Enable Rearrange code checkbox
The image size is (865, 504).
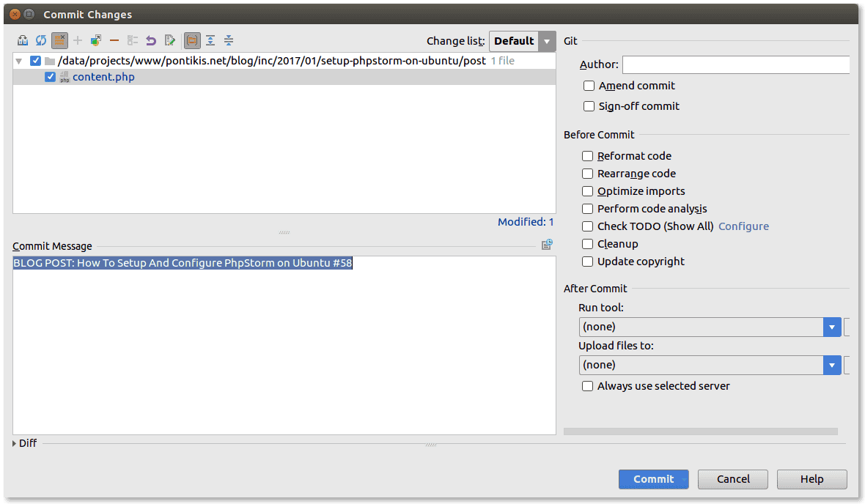(x=587, y=174)
